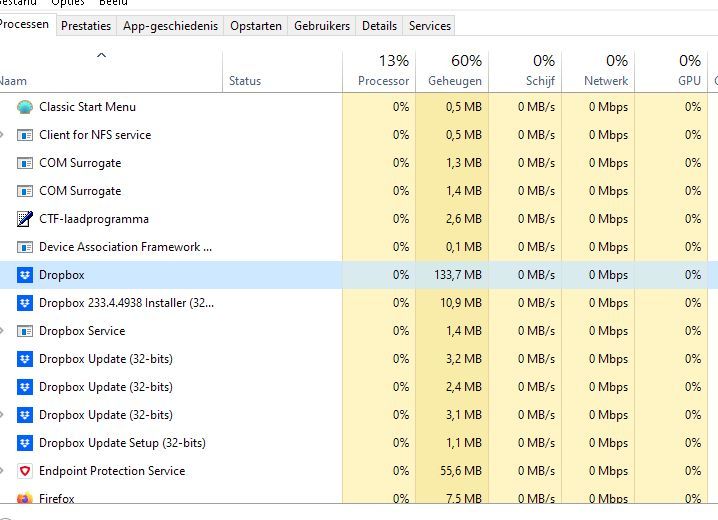Expand the Dropbox Service process group
The image size is (718, 520).
pyautogui.click(x=4, y=331)
